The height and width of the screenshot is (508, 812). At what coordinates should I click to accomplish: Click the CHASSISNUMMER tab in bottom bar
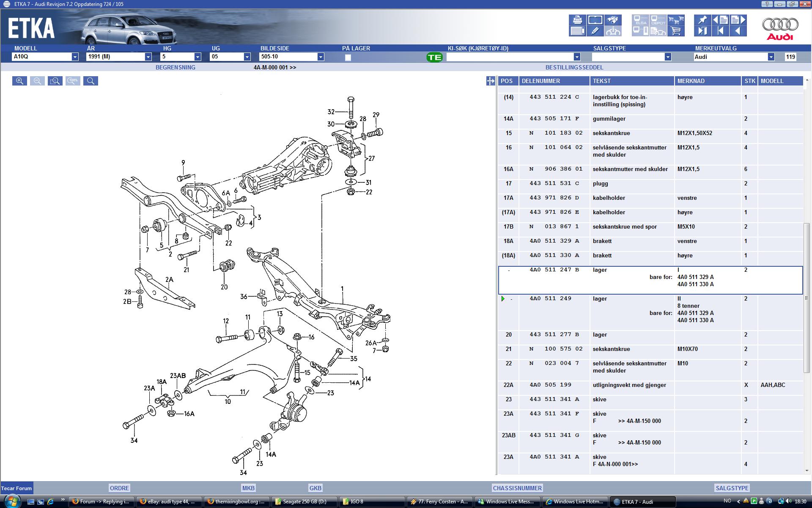[517, 488]
